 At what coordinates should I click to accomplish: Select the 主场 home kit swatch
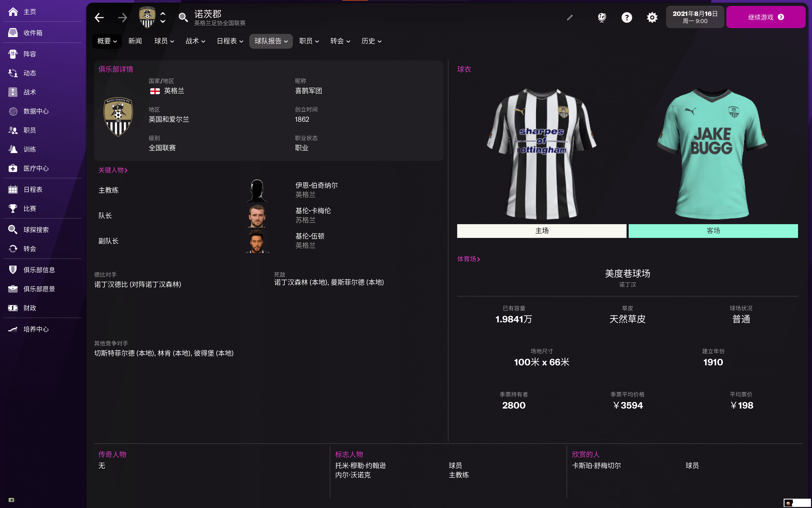pyautogui.click(x=542, y=231)
